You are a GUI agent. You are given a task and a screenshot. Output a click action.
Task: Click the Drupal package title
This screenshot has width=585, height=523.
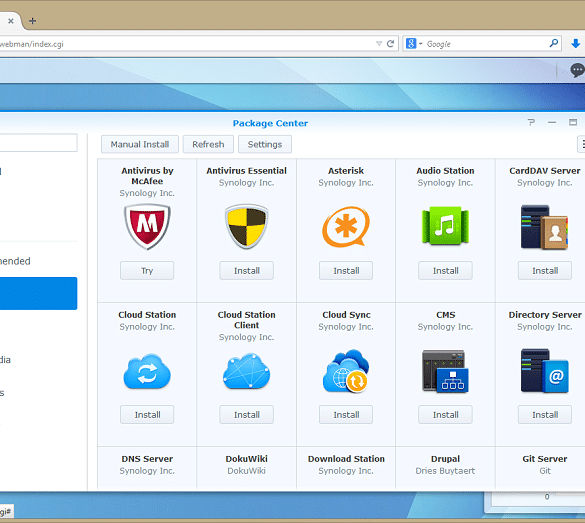click(x=445, y=458)
